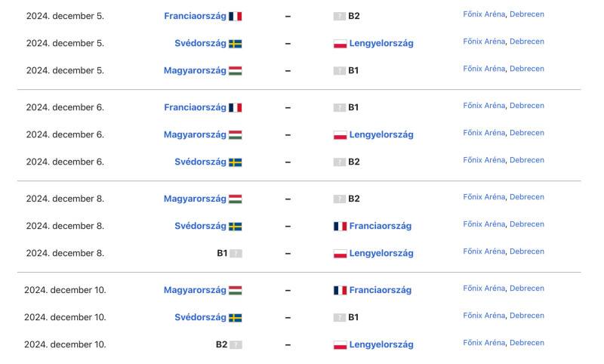Click the Hungarian flag in the December 5 row
Image resolution: width=604 pixels, height=364 pixels.
(x=235, y=71)
